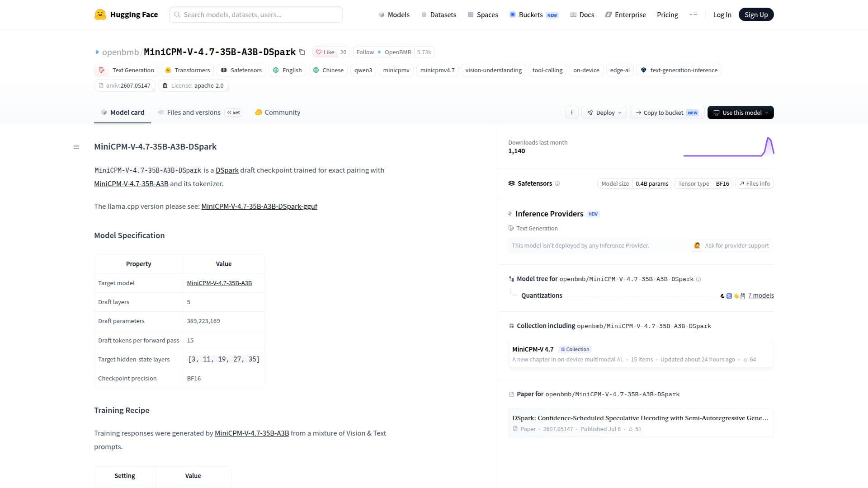Screen dimensions: 868x488
Task: Click the like count 20
Action: pos(343,52)
